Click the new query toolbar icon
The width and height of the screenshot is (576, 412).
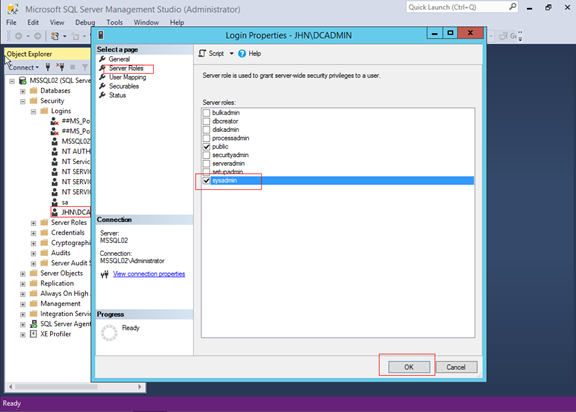[55, 36]
